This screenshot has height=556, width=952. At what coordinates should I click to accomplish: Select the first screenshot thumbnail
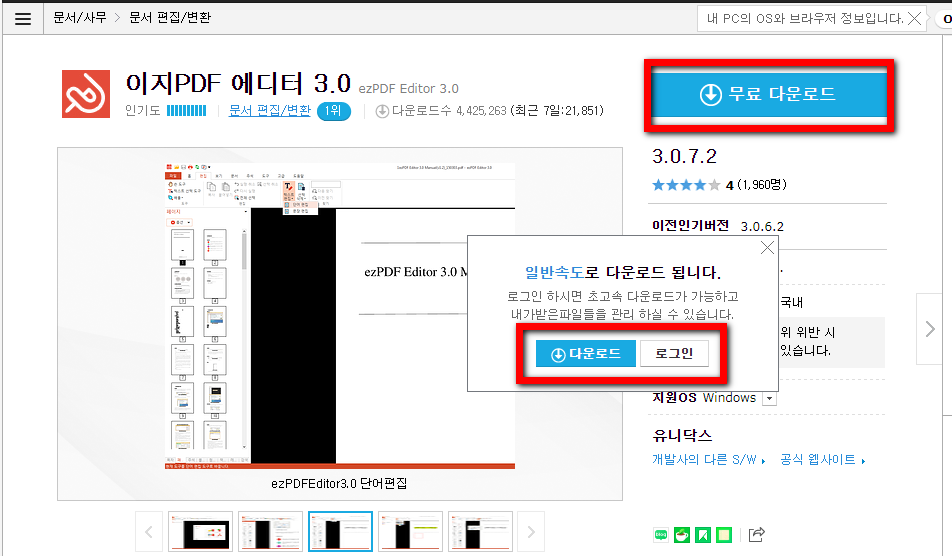(200, 532)
